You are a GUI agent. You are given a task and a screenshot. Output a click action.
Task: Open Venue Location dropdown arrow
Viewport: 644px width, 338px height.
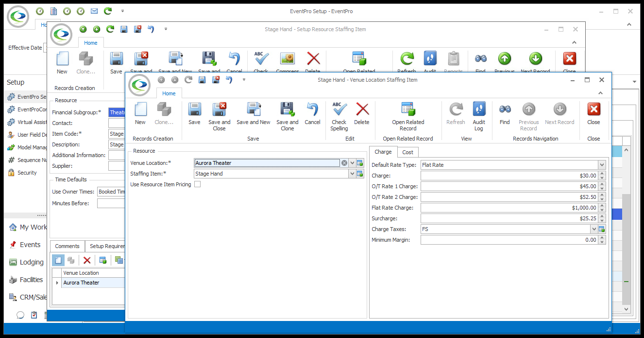click(x=352, y=163)
